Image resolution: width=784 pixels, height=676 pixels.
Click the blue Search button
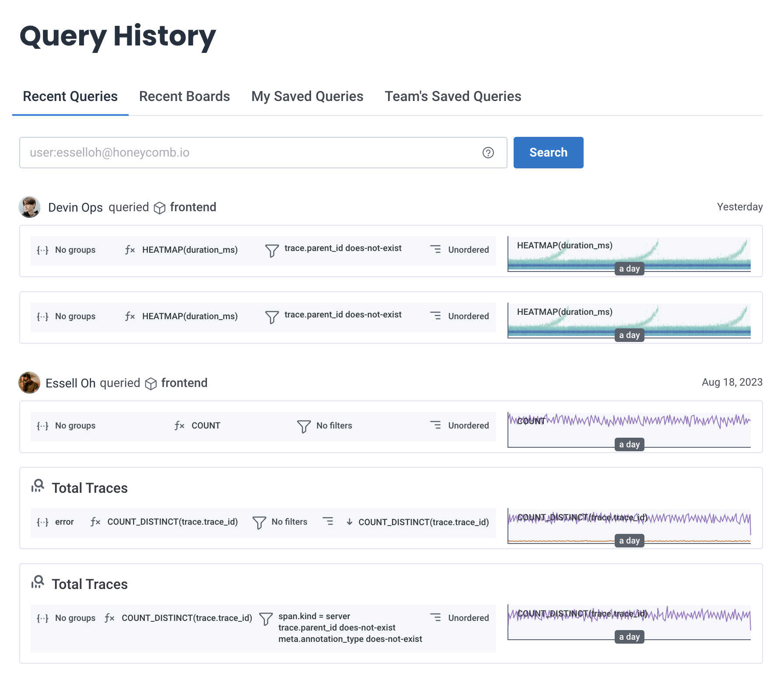click(x=548, y=153)
